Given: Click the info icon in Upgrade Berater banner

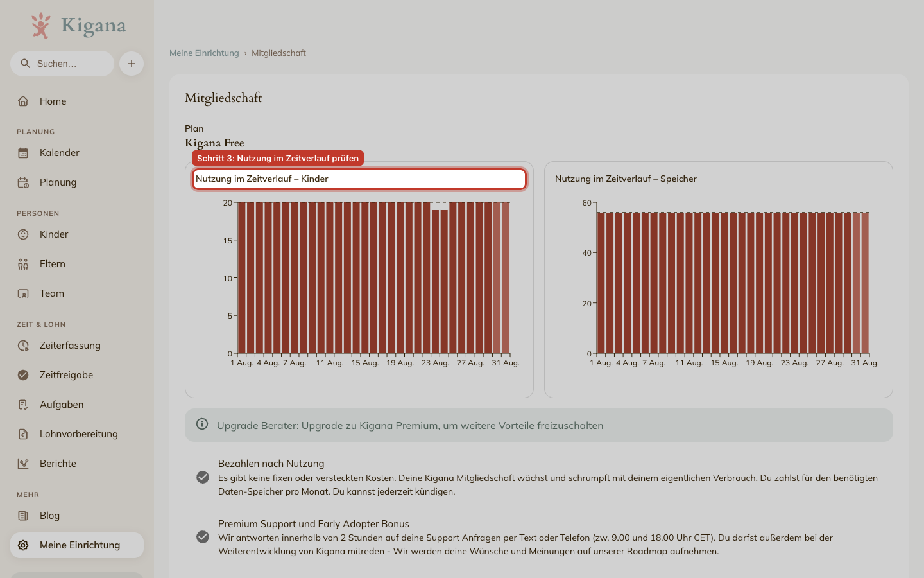Looking at the screenshot, I should 202,424.
